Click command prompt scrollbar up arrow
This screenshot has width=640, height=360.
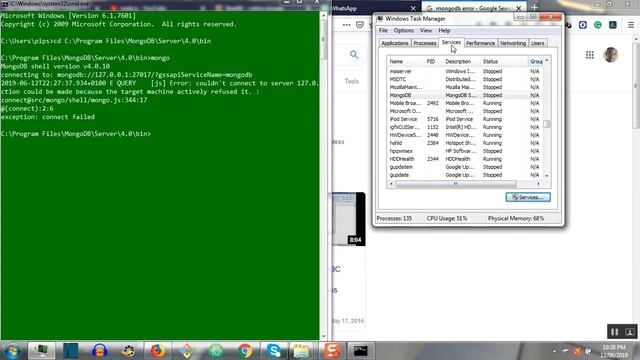(x=324, y=16)
